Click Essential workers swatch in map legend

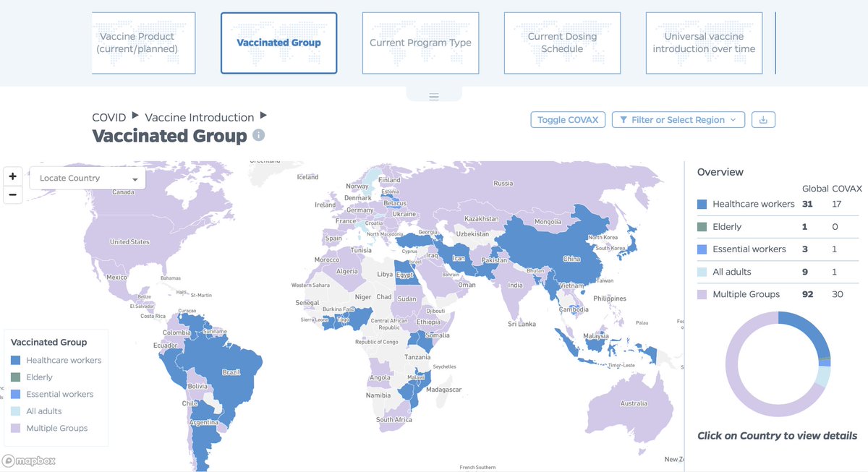(x=16, y=394)
